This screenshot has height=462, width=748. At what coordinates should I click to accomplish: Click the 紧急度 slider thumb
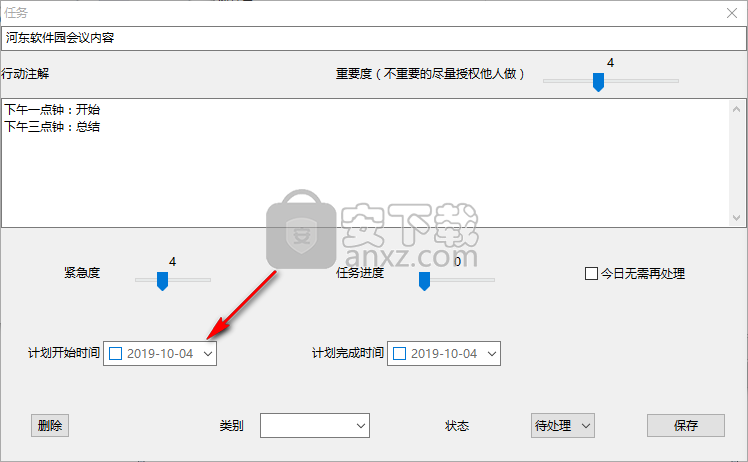[162, 281]
